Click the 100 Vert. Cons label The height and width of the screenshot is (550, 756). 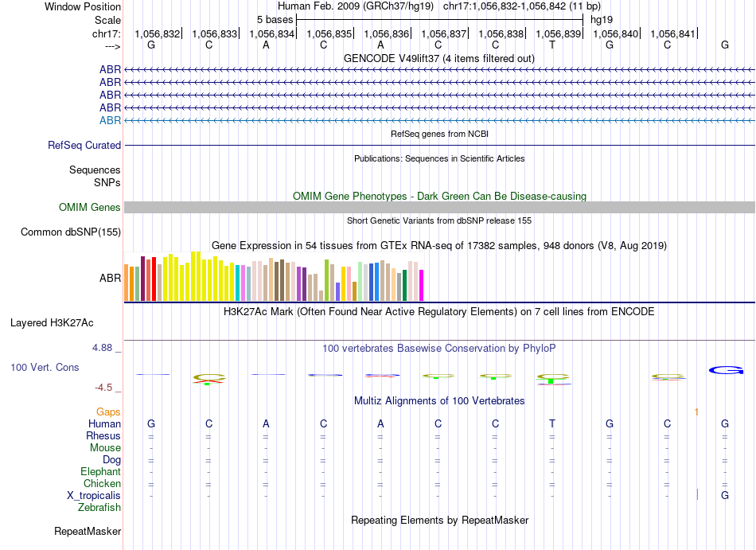tap(45, 367)
